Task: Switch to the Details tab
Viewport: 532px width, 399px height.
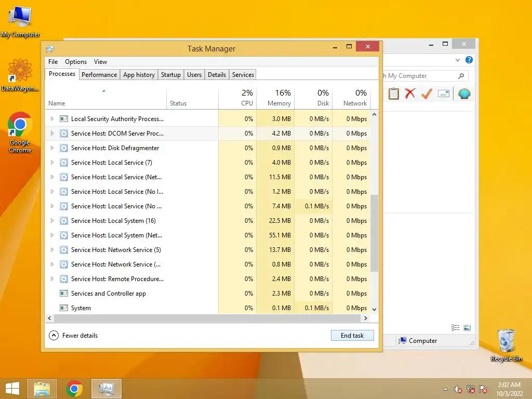Action: coord(217,75)
